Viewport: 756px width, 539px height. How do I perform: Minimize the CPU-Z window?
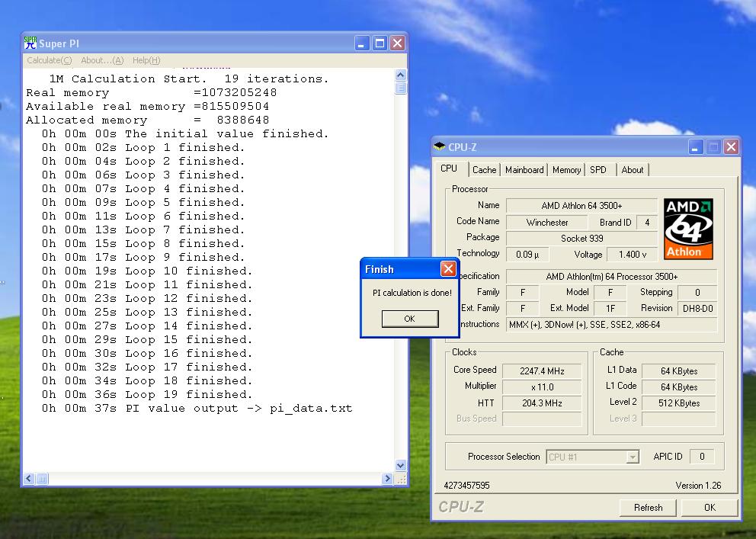[x=696, y=147]
